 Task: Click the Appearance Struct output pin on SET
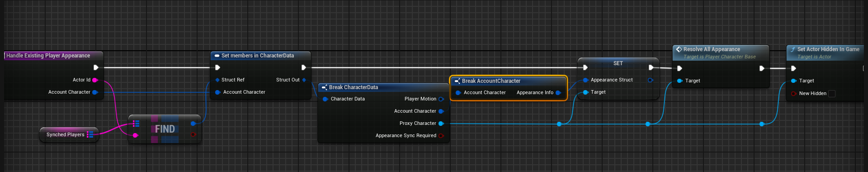(x=651, y=80)
